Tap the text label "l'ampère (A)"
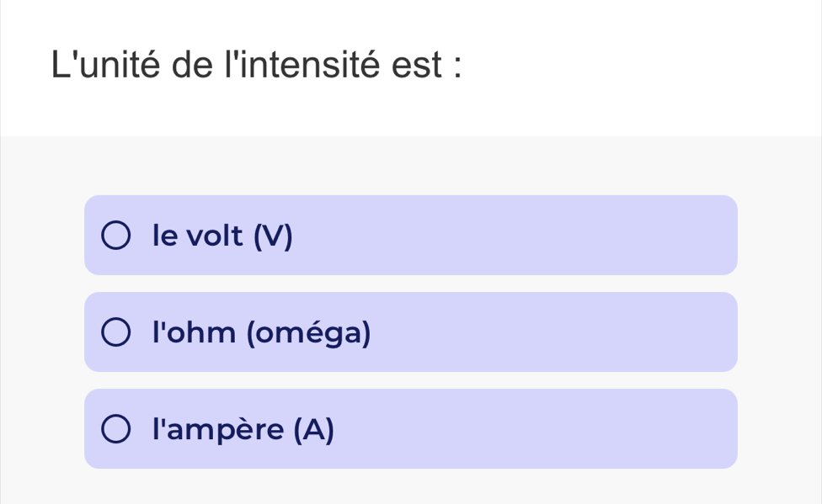The width and height of the screenshot is (822, 504). pos(241,430)
